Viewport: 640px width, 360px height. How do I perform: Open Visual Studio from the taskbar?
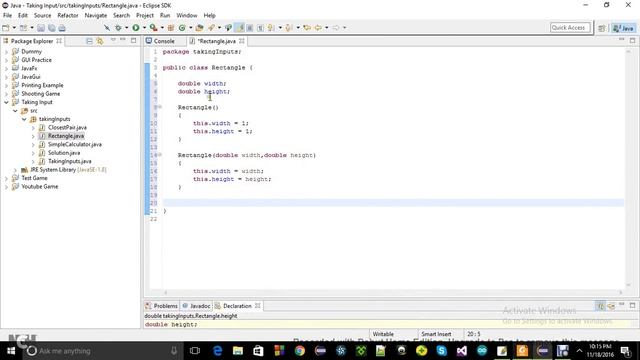[x=462, y=351]
